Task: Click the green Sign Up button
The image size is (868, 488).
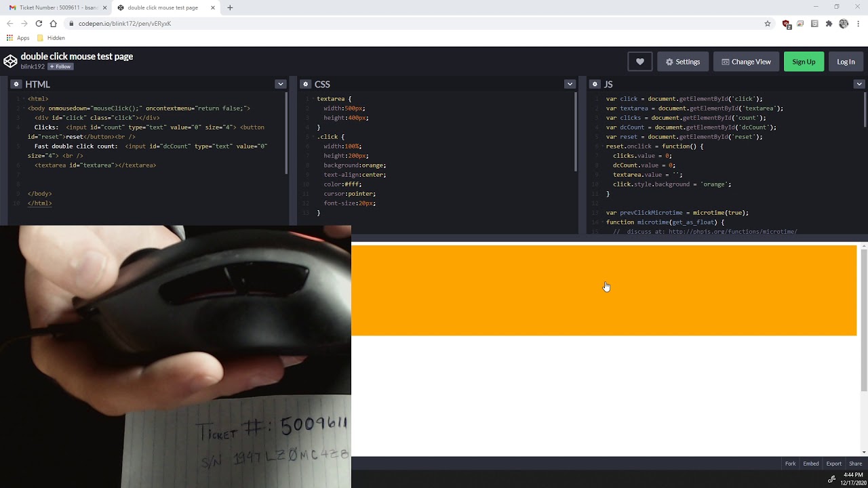Action: [804, 62]
